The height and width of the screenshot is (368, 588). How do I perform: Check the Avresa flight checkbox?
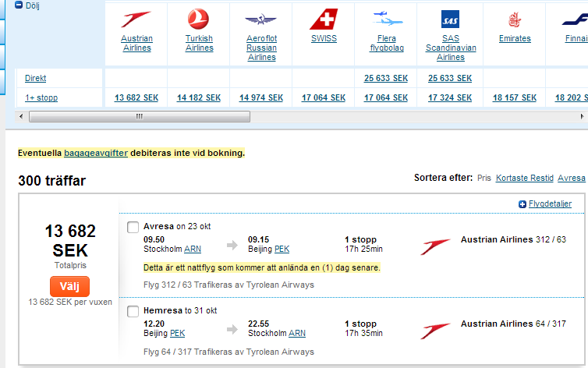tap(133, 227)
